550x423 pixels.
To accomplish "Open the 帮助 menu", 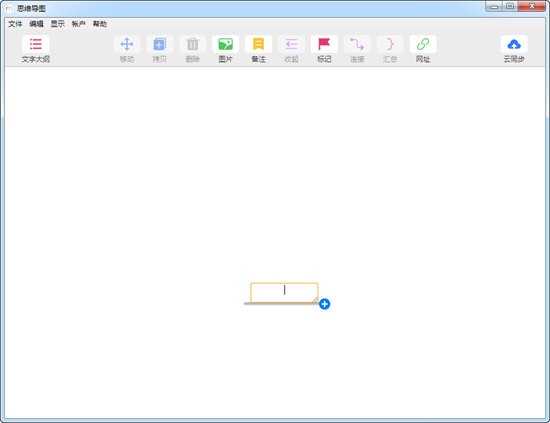I will tap(100, 24).
